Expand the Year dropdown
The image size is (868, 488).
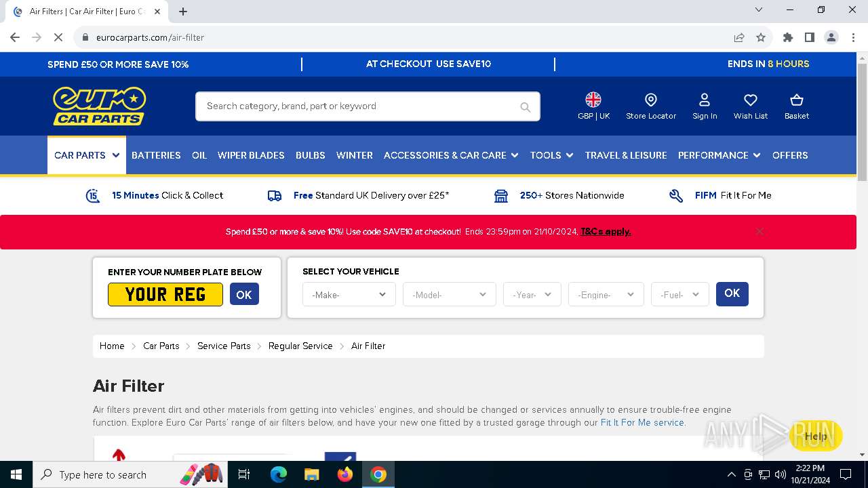(x=532, y=294)
